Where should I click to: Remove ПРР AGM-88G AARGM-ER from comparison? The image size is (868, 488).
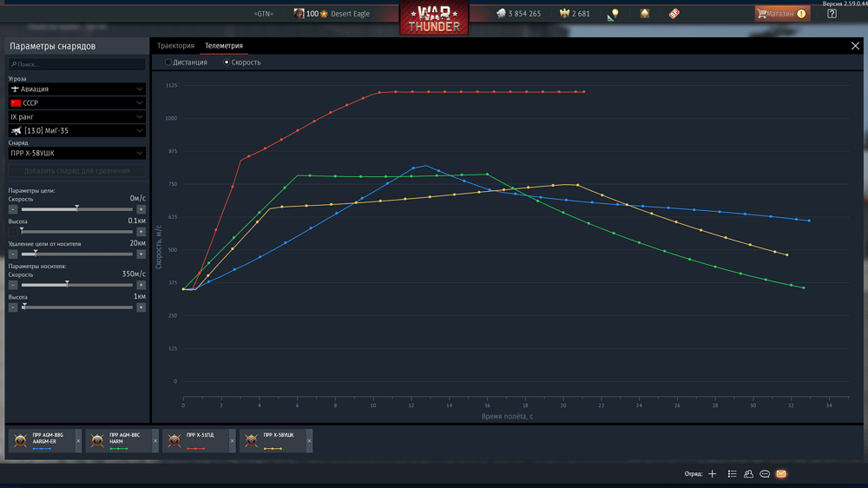point(78,441)
